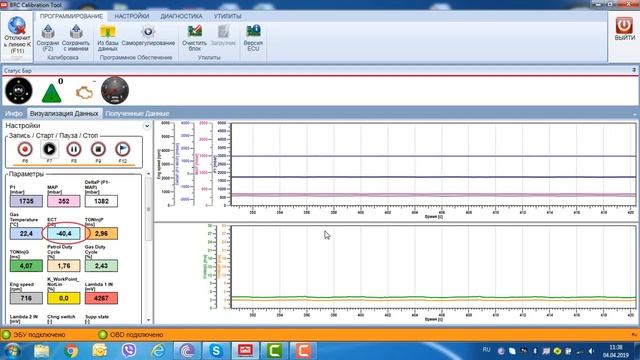640x360 pixels.
Task: Open the НАСТРОЙКИ ribbon tab
Action: [x=131, y=16]
